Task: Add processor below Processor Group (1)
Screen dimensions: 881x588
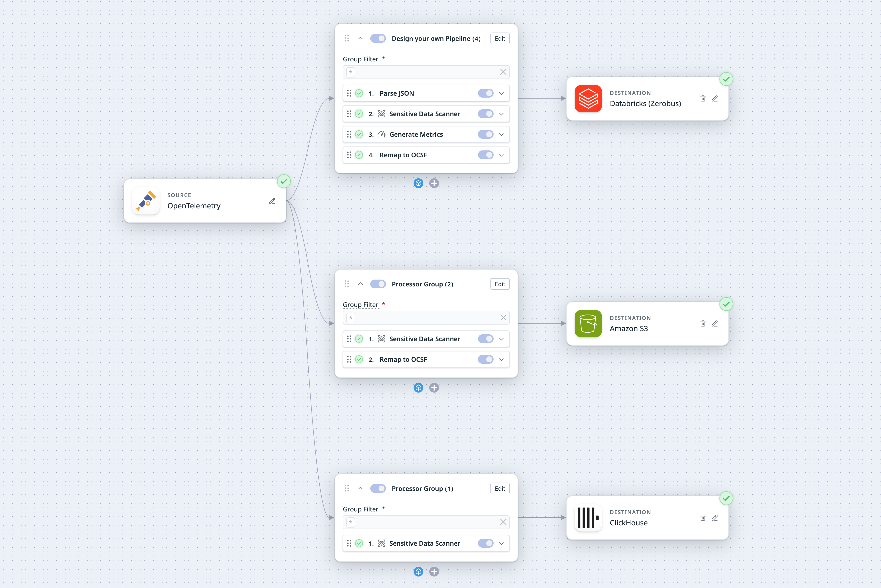Action: [x=434, y=572]
